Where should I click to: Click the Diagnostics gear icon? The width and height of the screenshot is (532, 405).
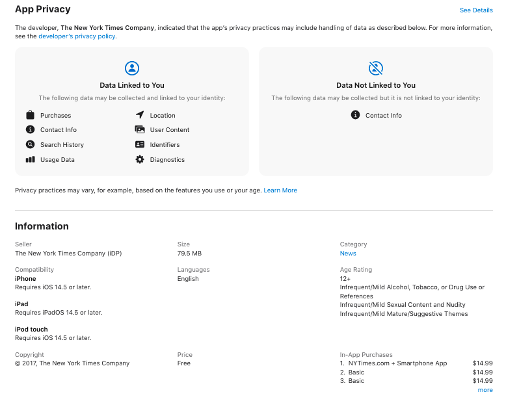(x=140, y=159)
